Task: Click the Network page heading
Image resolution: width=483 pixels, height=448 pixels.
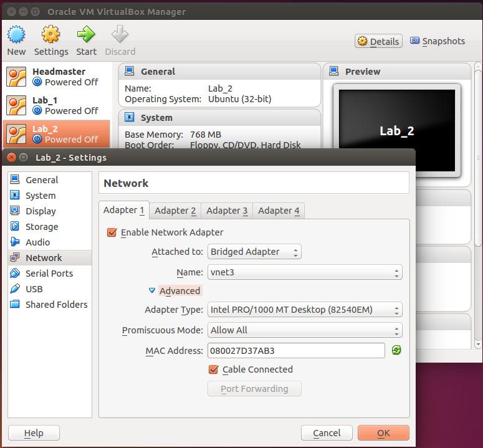Action: [126, 183]
